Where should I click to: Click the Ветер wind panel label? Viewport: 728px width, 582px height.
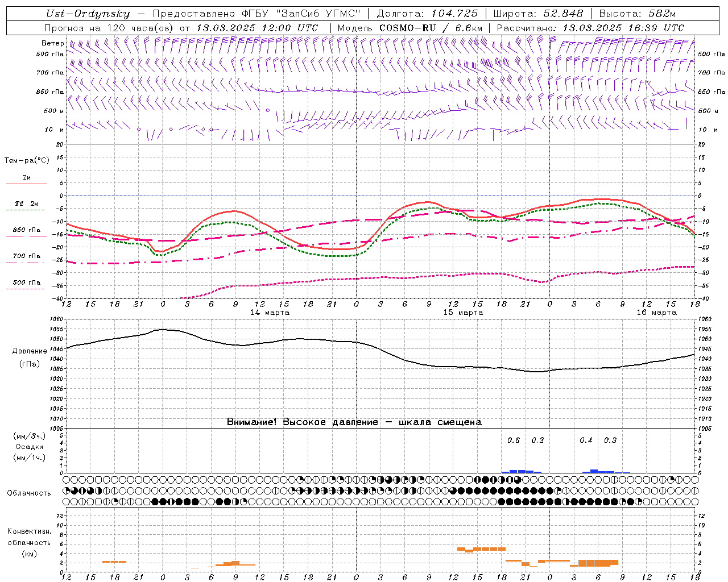[x=52, y=43]
